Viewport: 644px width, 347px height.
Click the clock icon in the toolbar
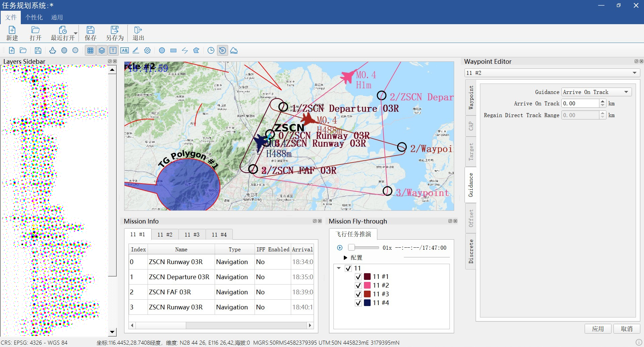tap(211, 50)
